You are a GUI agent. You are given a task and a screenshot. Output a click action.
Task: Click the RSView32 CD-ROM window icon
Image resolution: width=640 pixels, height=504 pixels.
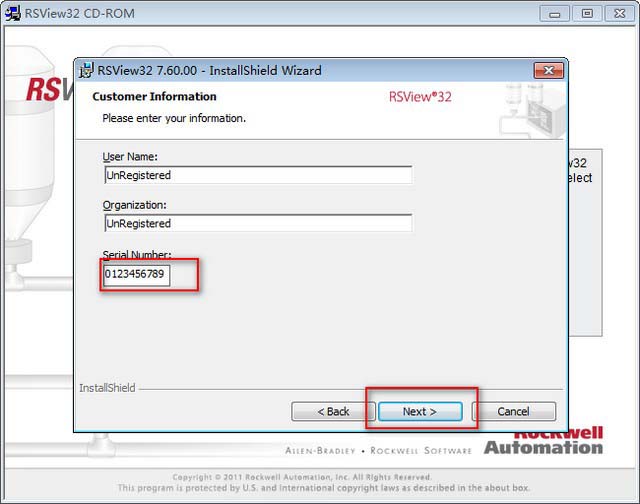[13, 13]
